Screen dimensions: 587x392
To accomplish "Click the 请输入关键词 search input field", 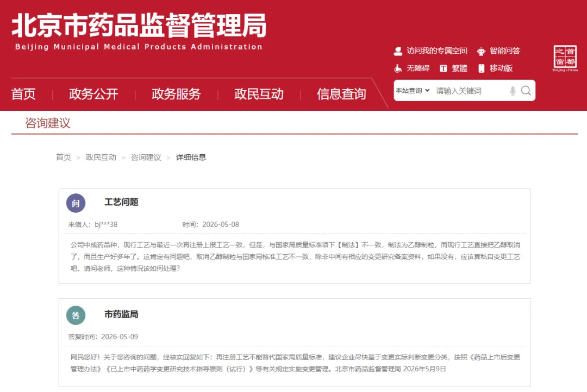I will tap(471, 91).
